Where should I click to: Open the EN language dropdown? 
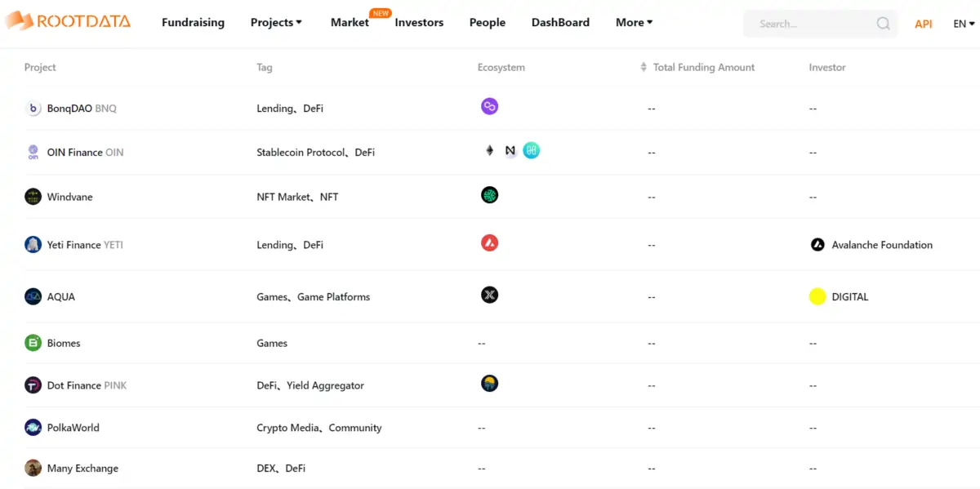pyautogui.click(x=964, y=24)
